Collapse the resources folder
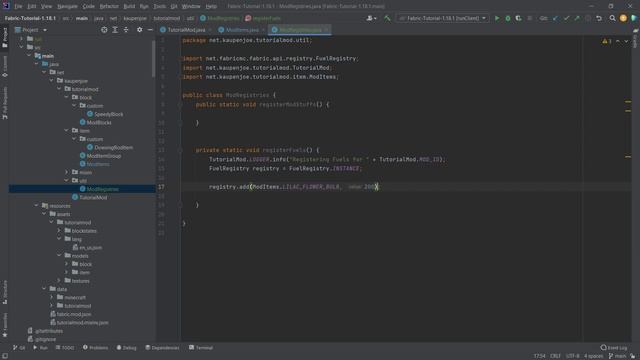 click(36, 206)
